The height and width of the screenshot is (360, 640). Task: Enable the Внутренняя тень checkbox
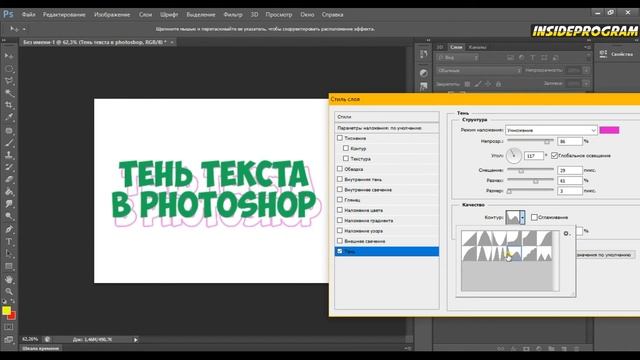(340, 179)
